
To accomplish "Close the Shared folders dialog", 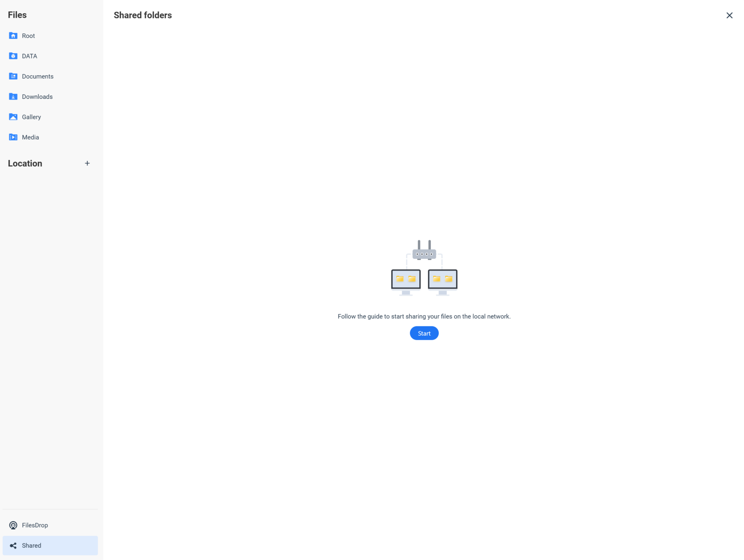I will (x=729, y=15).
